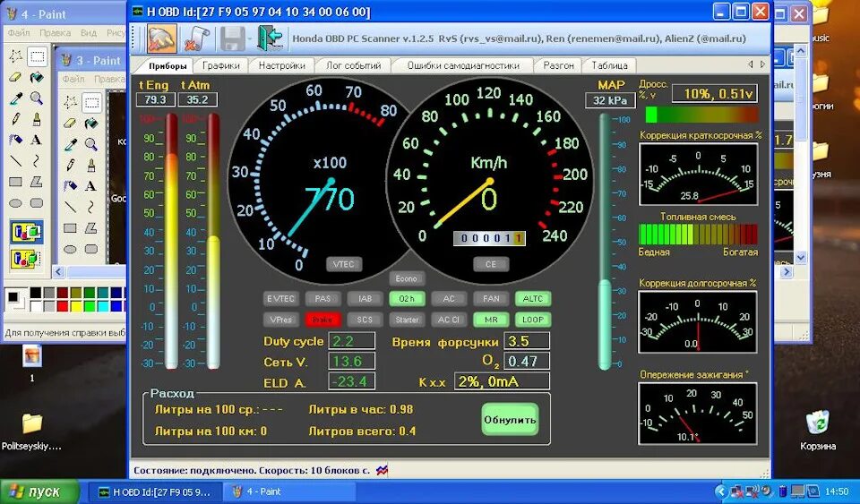
Task: Click the clear errors scroll icon
Action: pyautogui.click(x=196, y=38)
